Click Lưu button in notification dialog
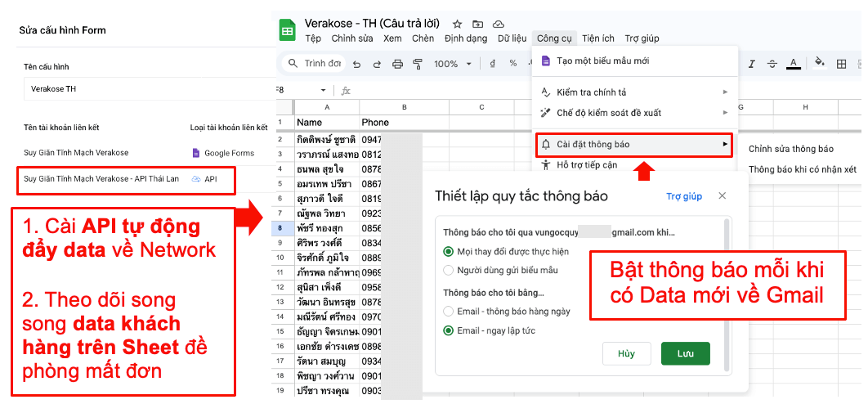The image size is (868, 404). 685,353
